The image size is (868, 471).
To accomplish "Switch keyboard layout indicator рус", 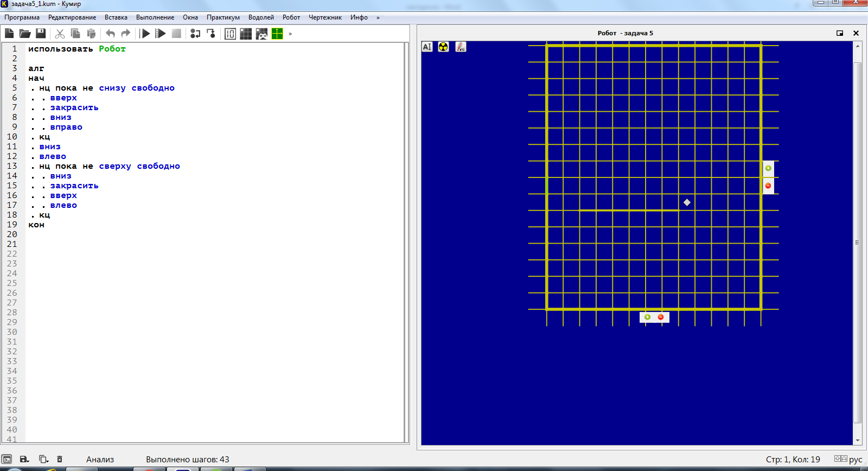I will [856, 460].
